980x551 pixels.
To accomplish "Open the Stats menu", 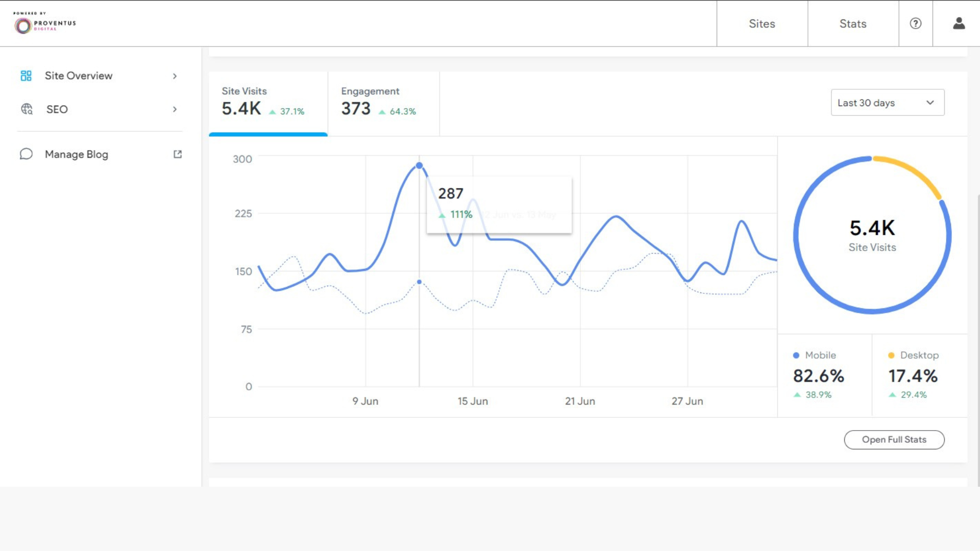I will pyautogui.click(x=853, y=23).
